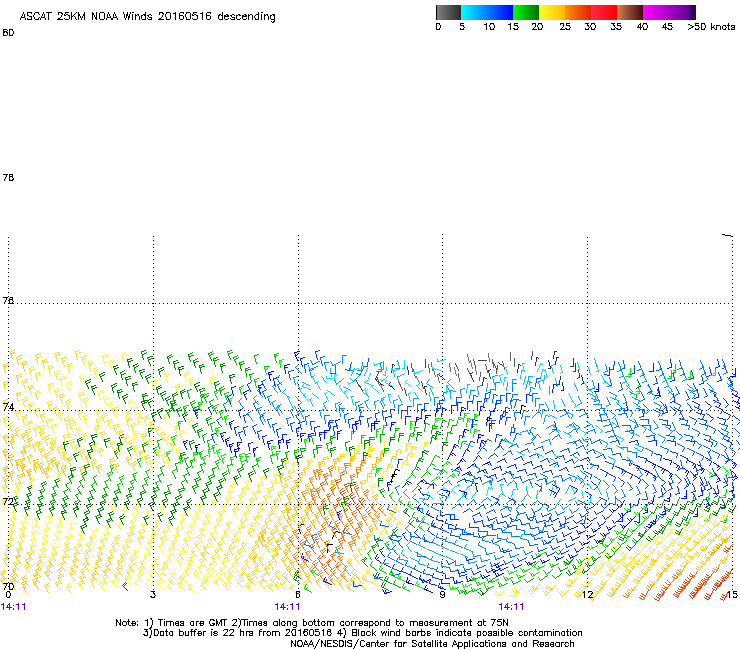The height and width of the screenshot is (650, 740).
Task: Click the '10' legend scale value
Action: [x=489, y=27]
